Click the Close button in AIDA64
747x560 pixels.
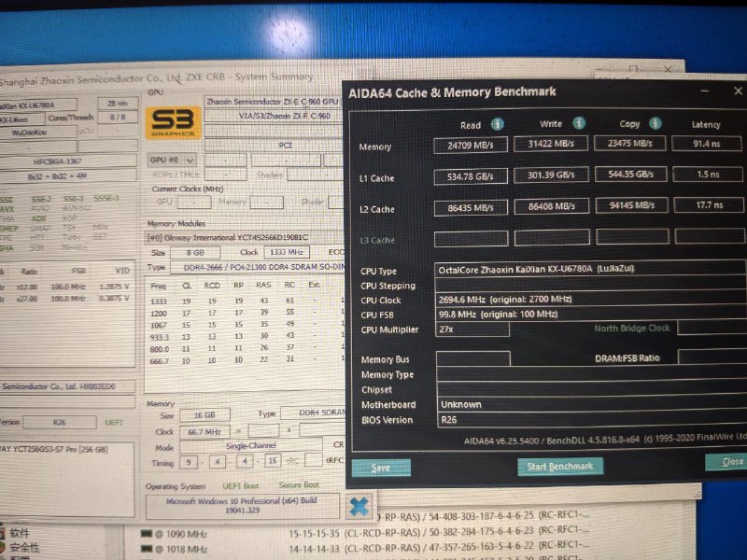727,461
